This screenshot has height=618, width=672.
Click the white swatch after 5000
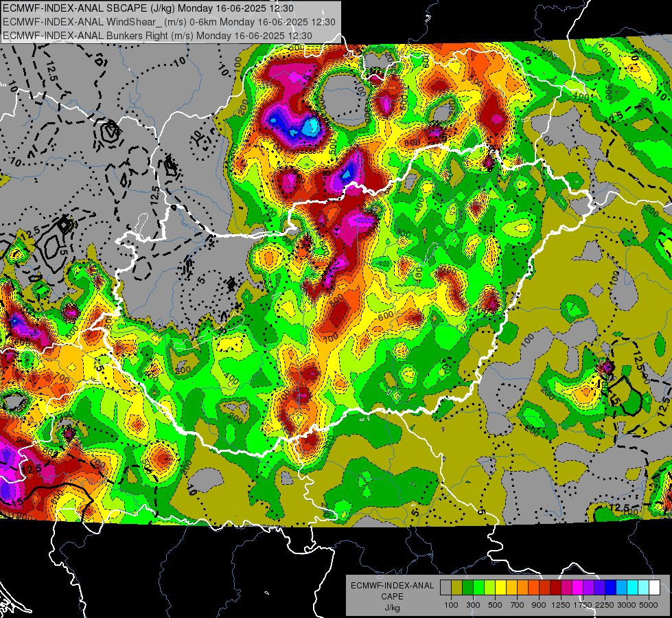tap(654, 588)
